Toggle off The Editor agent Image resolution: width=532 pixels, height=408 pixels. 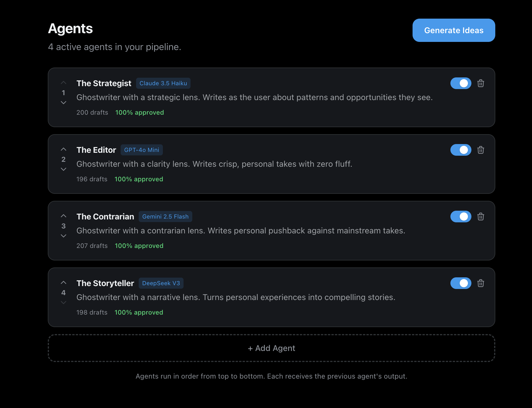(461, 150)
